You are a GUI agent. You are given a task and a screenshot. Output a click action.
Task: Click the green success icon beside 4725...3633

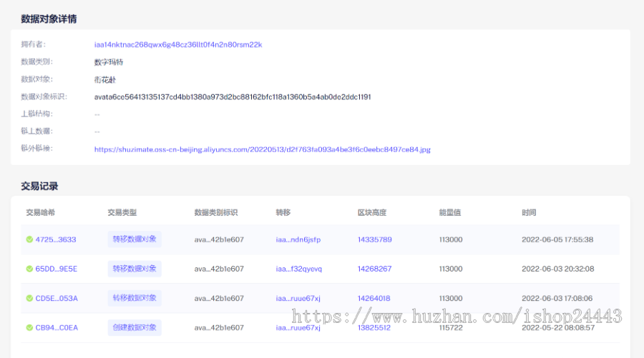[29, 239]
